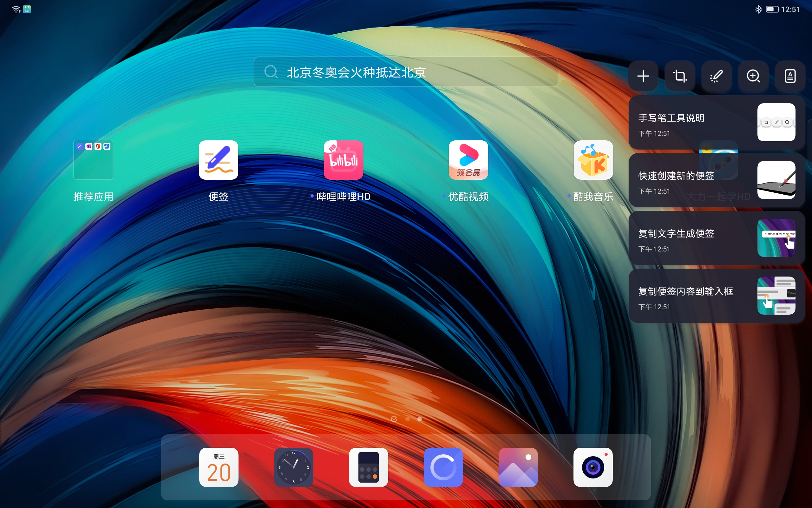Open the clock app in dock
Image resolution: width=812 pixels, height=508 pixels.
[294, 467]
